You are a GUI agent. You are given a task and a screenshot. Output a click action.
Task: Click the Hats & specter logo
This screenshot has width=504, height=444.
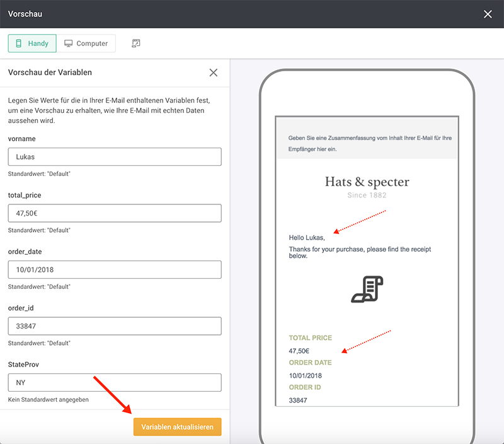pyautogui.click(x=367, y=182)
